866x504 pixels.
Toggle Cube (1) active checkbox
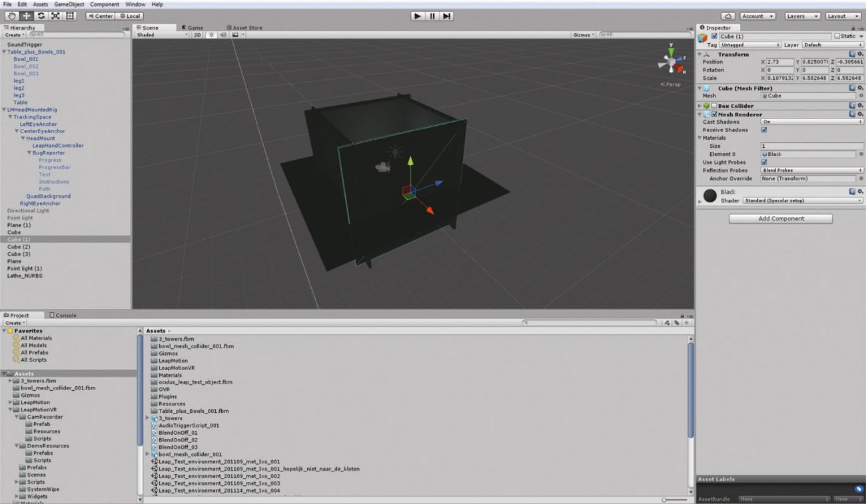tap(715, 37)
